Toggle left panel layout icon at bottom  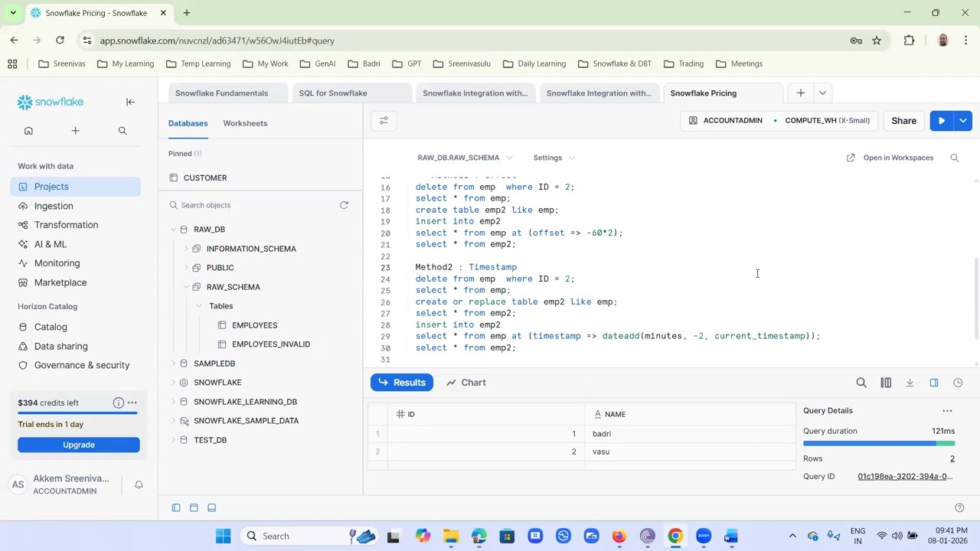(x=176, y=507)
